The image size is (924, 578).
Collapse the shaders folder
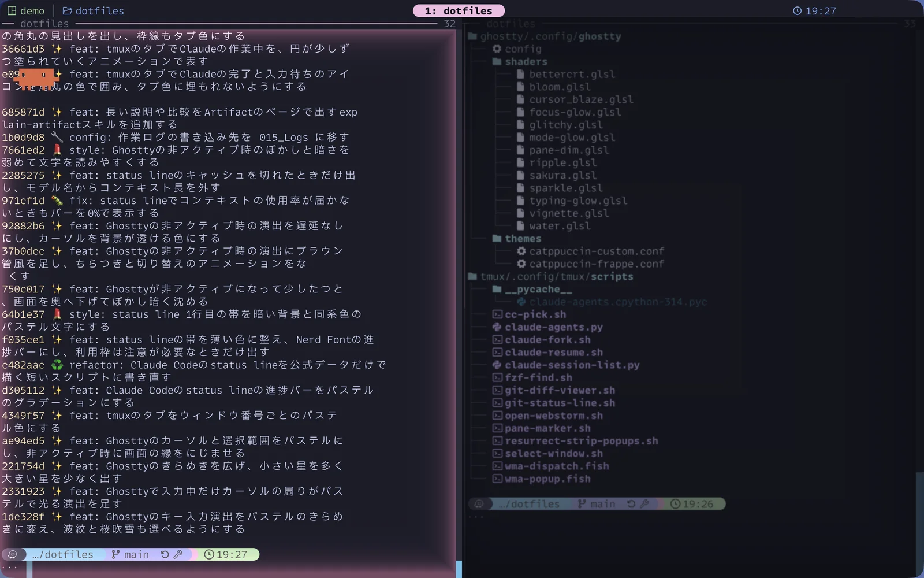520,61
